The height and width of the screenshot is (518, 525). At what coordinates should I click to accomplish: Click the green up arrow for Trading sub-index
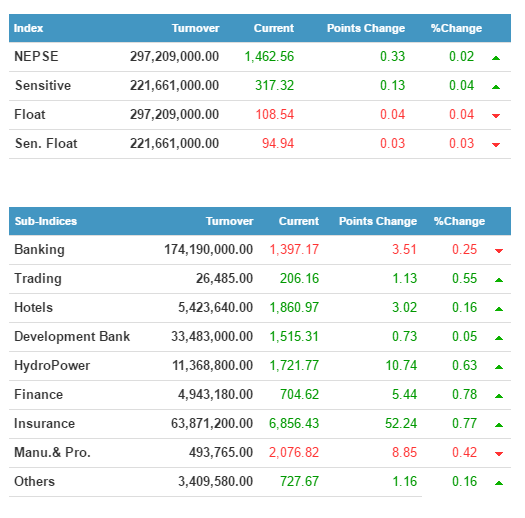tap(499, 280)
